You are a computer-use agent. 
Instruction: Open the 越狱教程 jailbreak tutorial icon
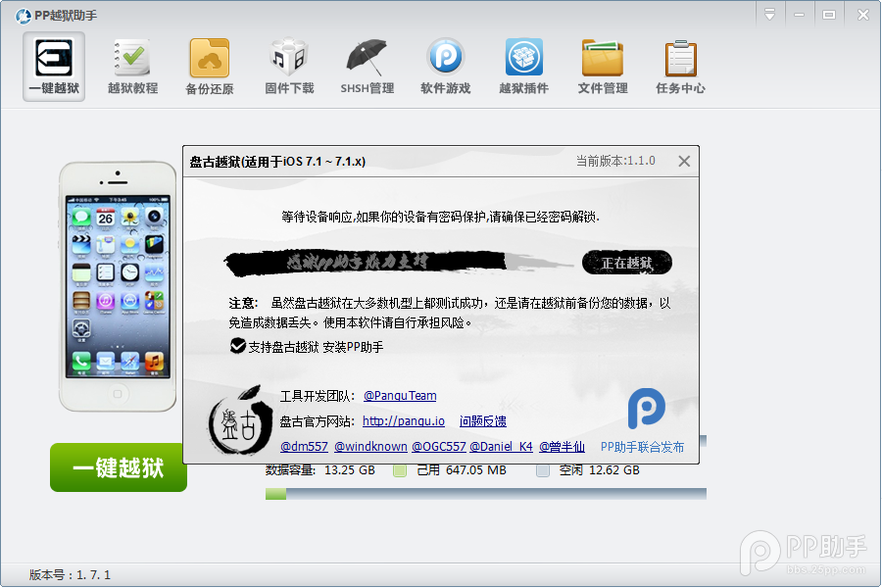[x=131, y=65]
